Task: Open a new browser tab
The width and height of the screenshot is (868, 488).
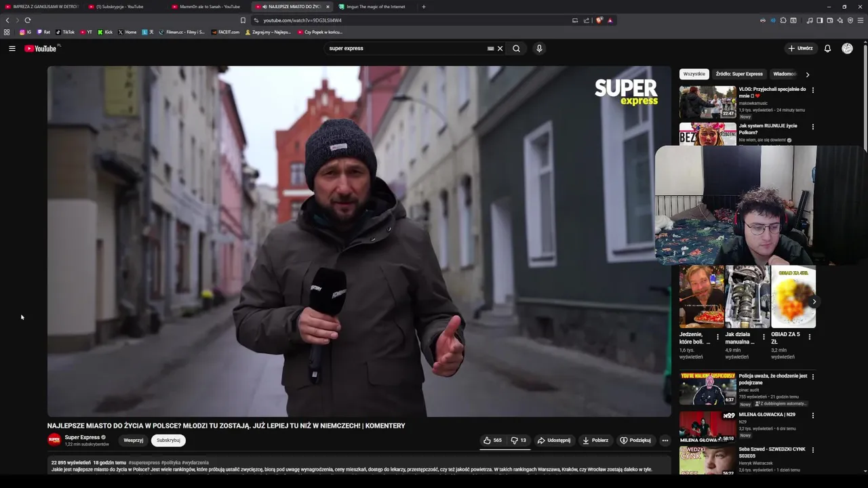Action: [x=424, y=7]
